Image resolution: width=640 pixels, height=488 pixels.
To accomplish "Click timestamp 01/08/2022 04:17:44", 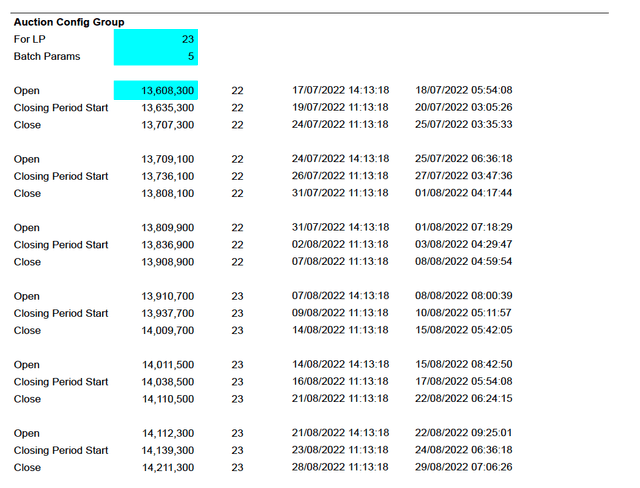I will 464,193.
